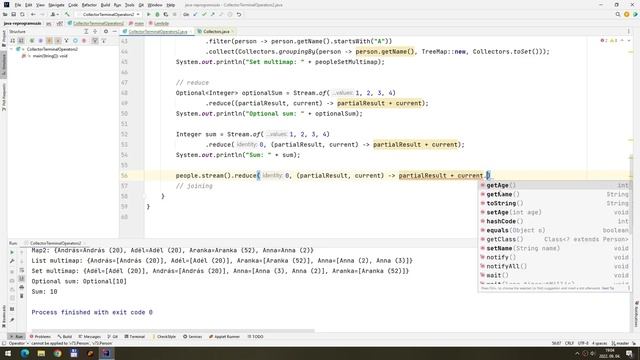Viewport: 640px width, 360px height.
Task: Open Microsoft Edge from taskbar
Action: [24, 353]
